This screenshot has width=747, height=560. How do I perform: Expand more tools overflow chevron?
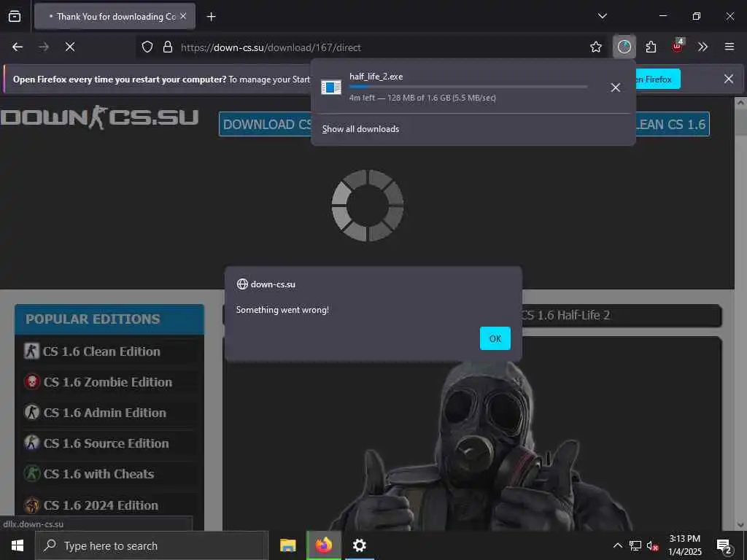point(703,47)
